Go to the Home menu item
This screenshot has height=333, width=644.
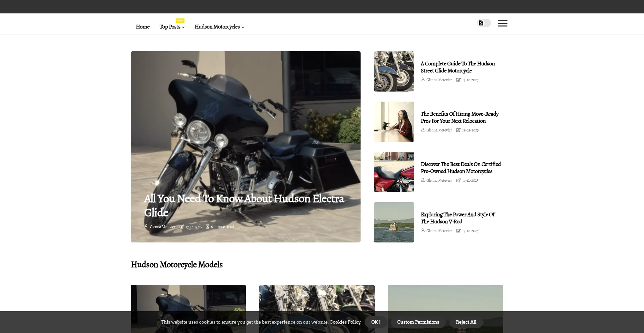coord(143,27)
